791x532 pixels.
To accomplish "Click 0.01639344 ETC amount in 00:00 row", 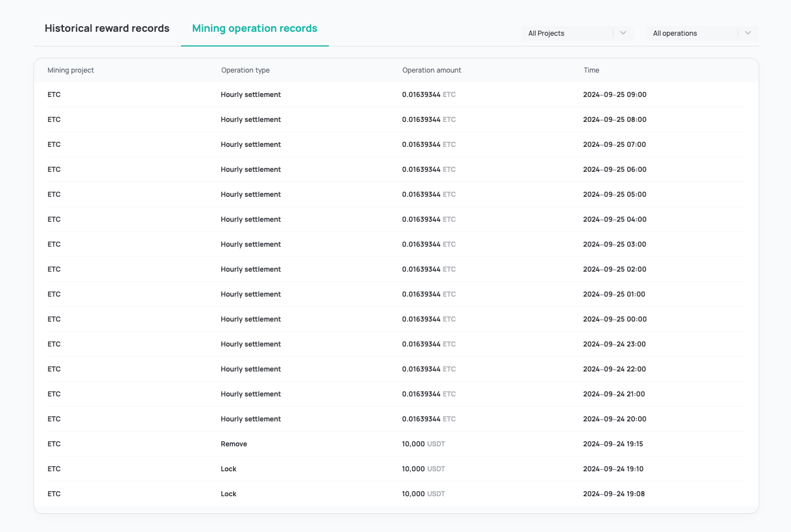I will (429, 319).
